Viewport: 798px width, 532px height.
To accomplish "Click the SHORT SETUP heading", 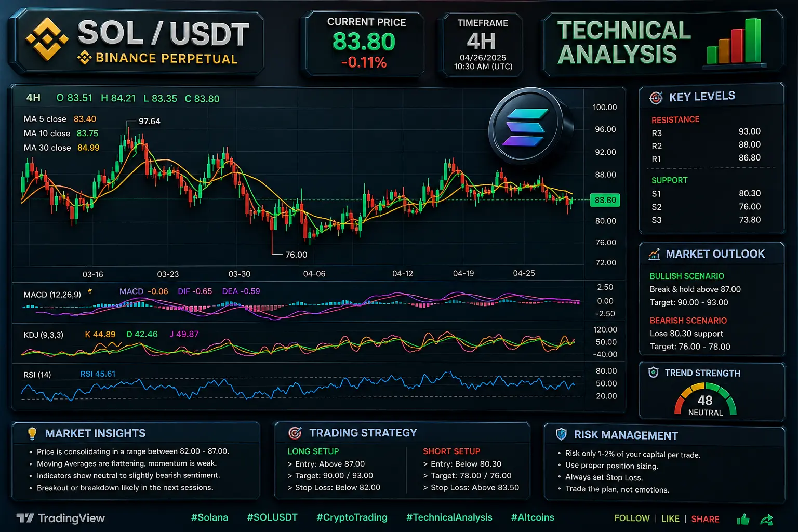I will (451, 451).
